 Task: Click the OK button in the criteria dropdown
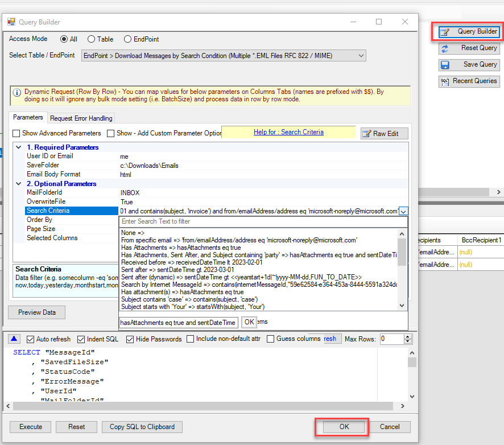(249, 322)
